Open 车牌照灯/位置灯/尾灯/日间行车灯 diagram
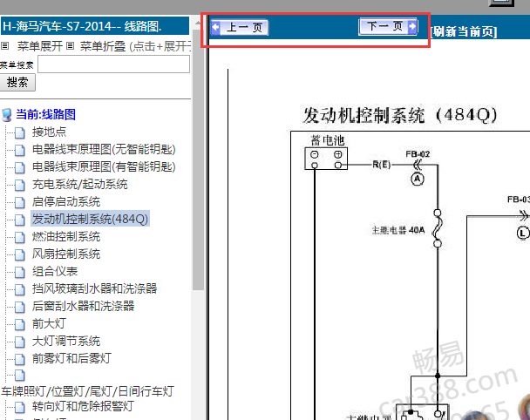 (x=87, y=391)
